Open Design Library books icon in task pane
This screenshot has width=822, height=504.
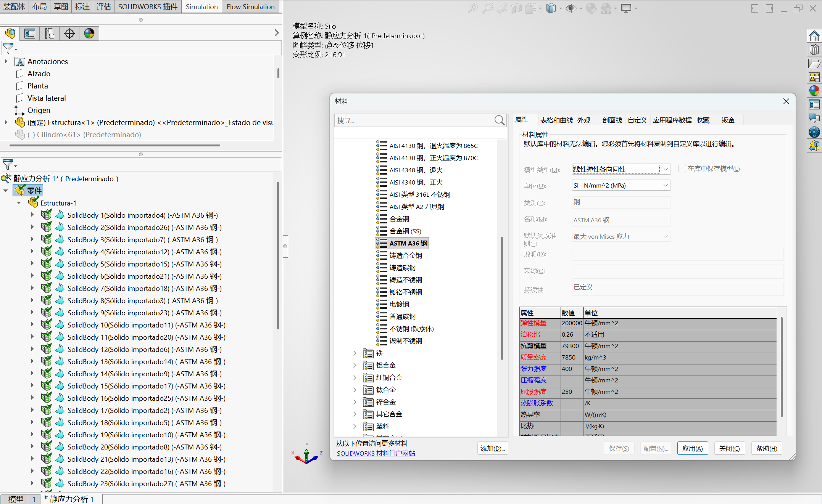814,50
